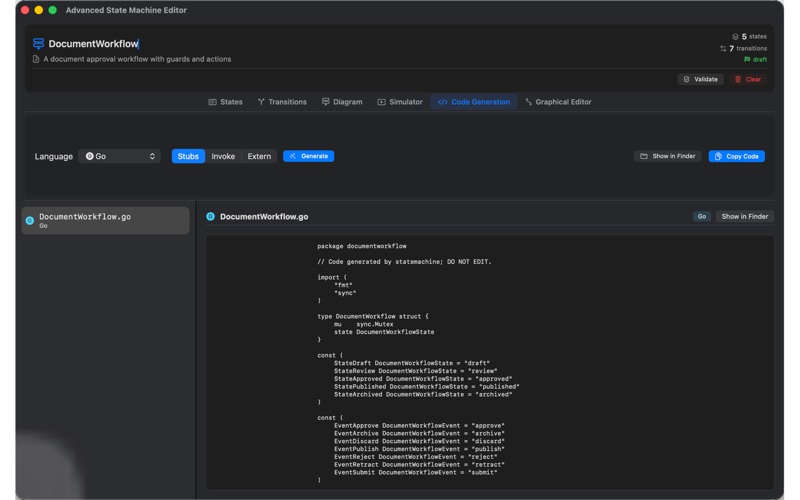This screenshot has width=800, height=500.
Task: Click the Go icon beside DocumentWorkflow.go header
Action: coord(210,216)
